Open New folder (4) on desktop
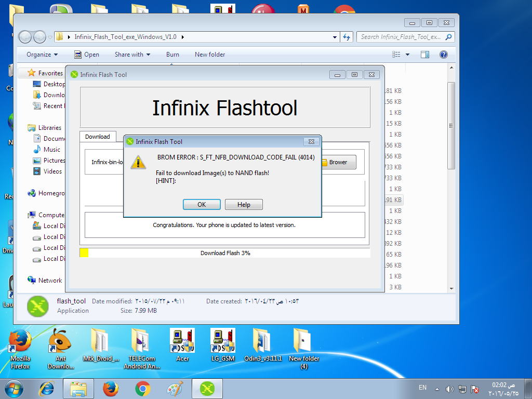The image size is (532, 399). (303, 350)
